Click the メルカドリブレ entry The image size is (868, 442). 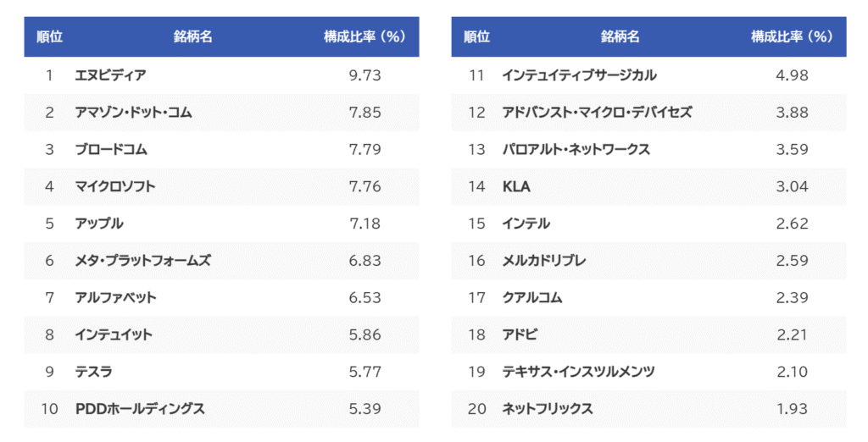543,261
